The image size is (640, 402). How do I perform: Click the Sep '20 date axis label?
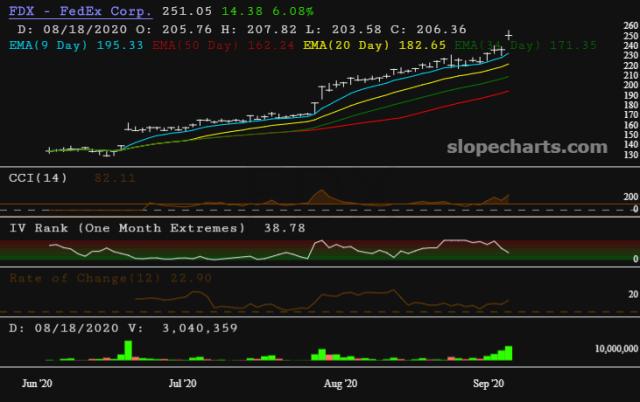click(x=489, y=383)
